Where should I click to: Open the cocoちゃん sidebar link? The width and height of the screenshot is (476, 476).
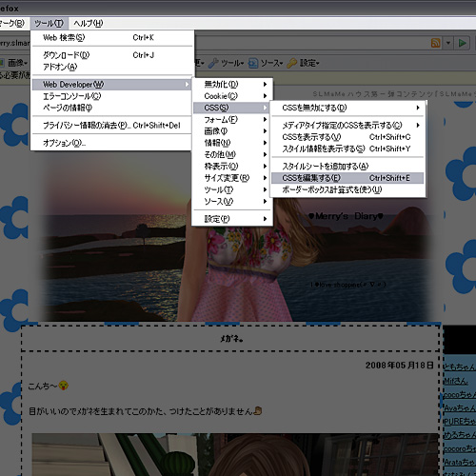click(x=459, y=394)
